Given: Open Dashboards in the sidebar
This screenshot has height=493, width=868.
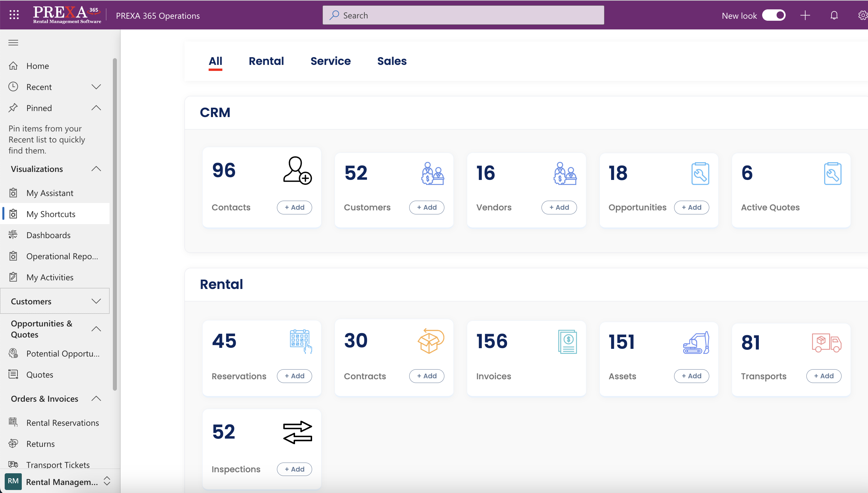Looking at the screenshot, I should coord(49,235).
